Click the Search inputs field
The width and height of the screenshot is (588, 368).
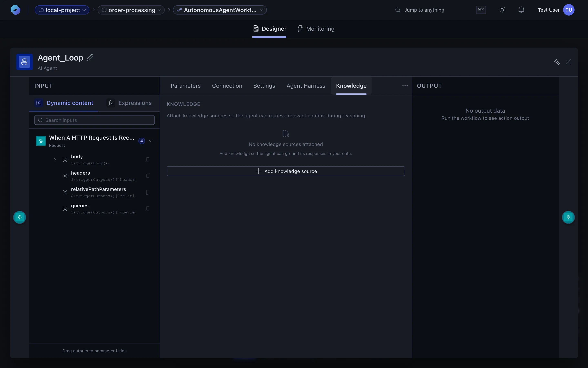(x=95, y=120)
